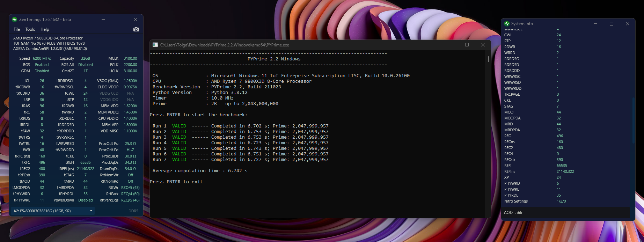Click System Info window logo icon

pos(507,24)
